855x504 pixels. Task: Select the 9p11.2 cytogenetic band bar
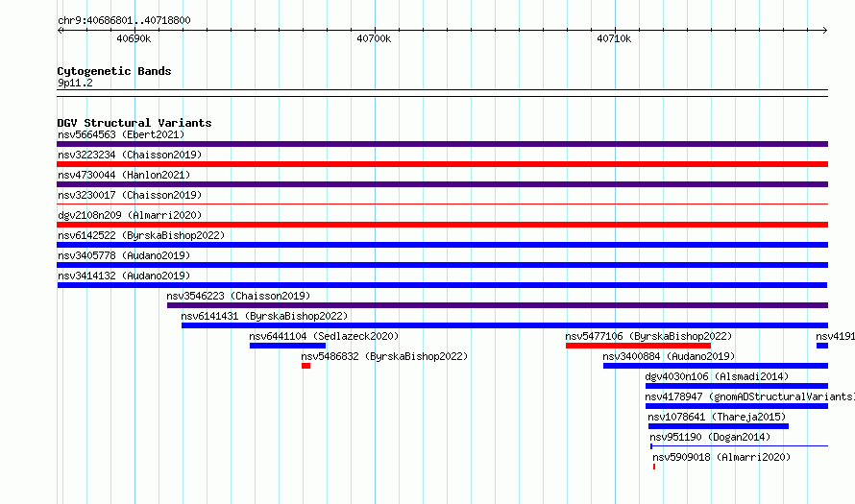[x=442, y=93]
